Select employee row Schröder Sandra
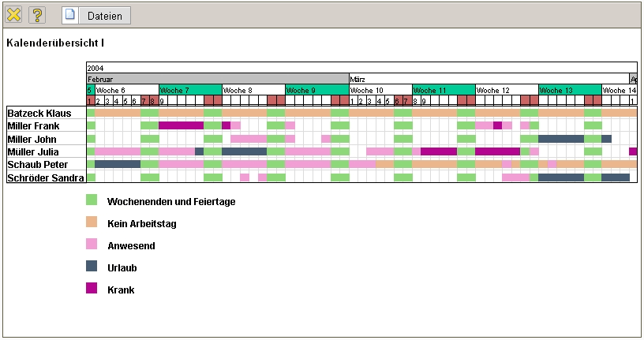Image resolution: width=644 pixels, height=340 pixels. [45, 177]
